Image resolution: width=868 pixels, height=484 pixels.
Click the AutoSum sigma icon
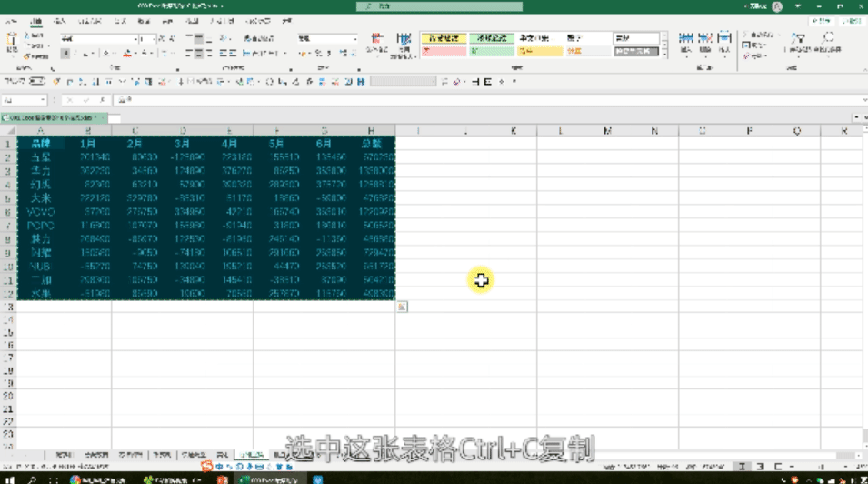(x=745, y=35)
